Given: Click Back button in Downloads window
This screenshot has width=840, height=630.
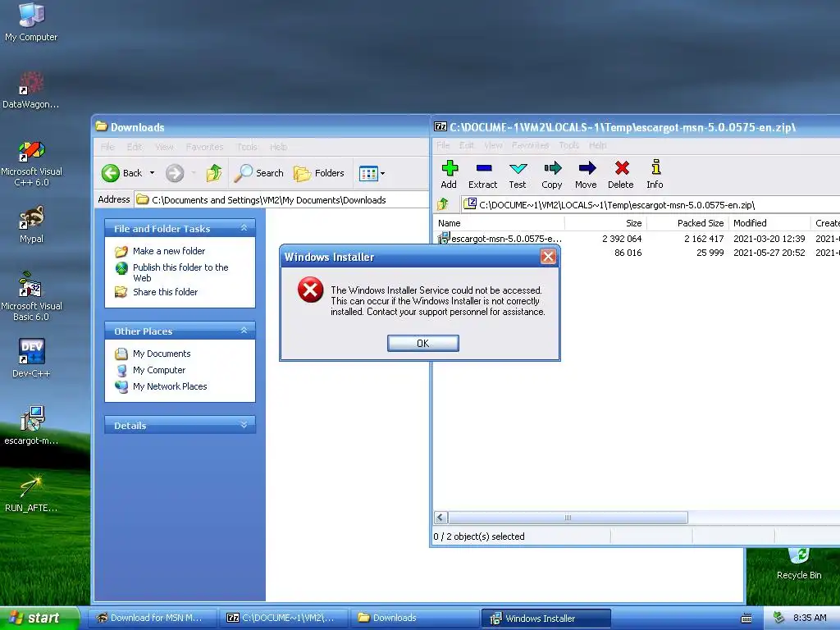Looking at the screenshot, I should 121,173.
